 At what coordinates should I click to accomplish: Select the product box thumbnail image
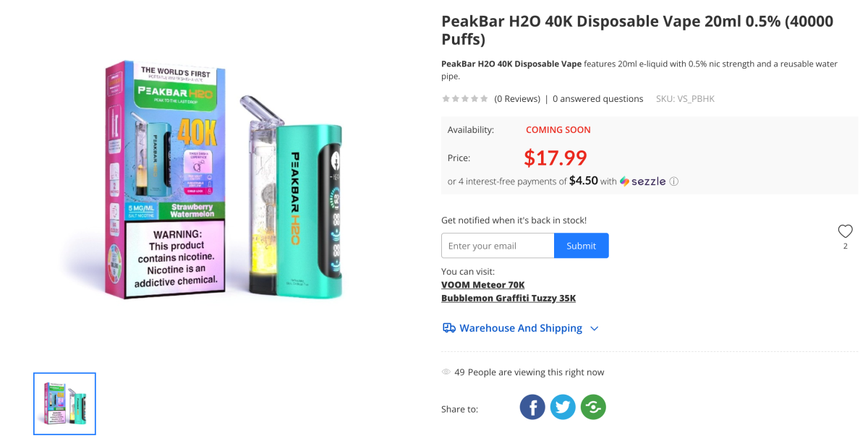point(64,403)
